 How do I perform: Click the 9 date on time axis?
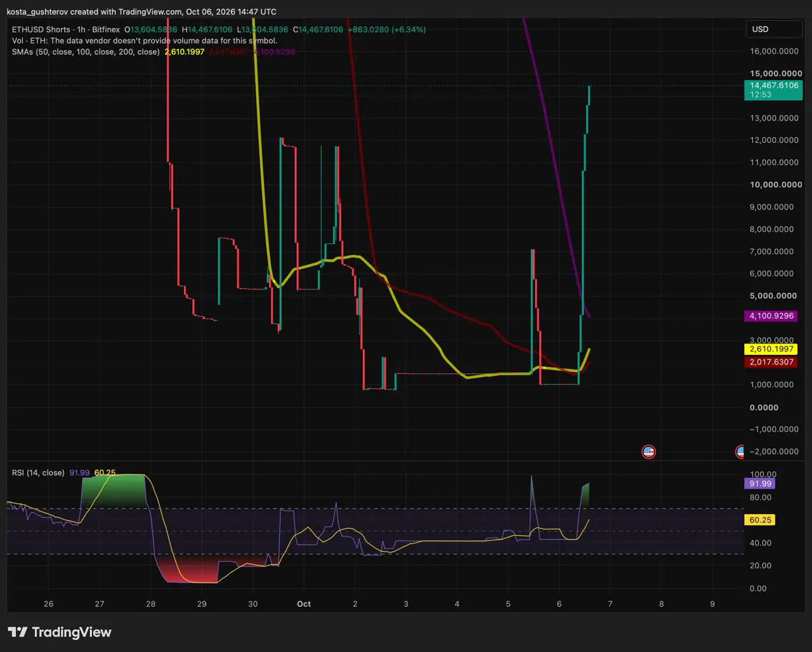point(712,604)
